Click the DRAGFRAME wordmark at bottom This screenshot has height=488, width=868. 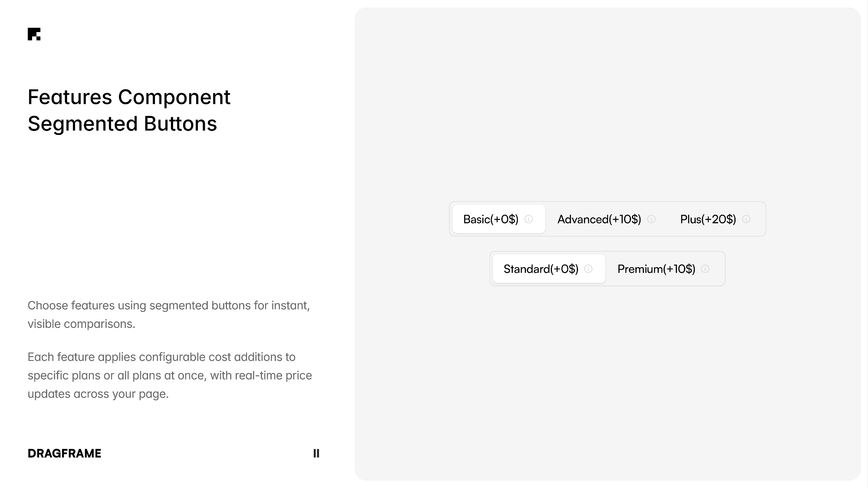(x=64, y=453)
